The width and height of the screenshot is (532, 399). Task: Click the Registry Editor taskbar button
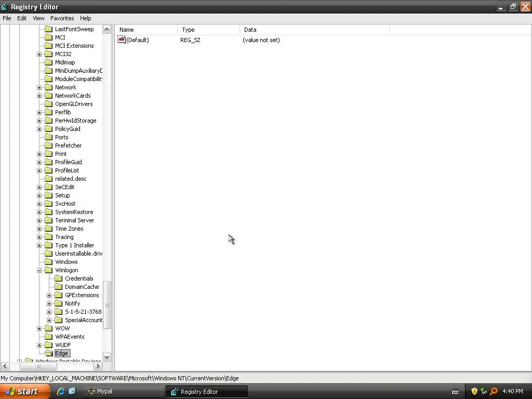206,392
